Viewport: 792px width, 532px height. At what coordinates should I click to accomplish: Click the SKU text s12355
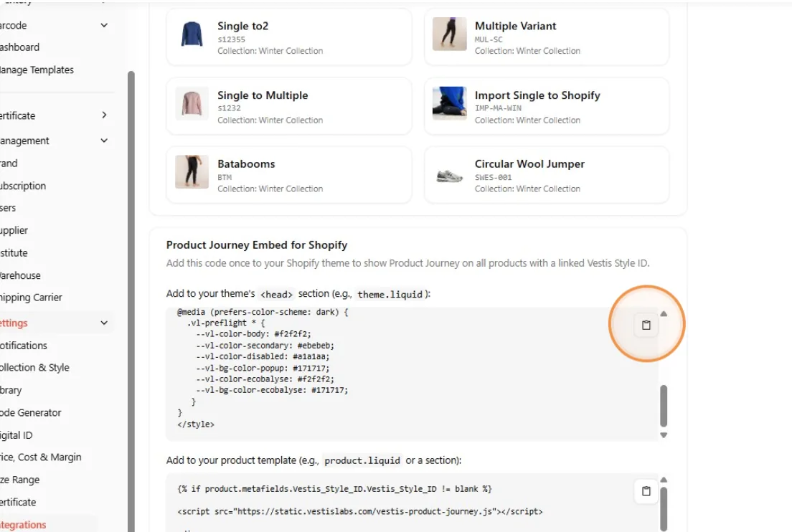pos(231,39)
